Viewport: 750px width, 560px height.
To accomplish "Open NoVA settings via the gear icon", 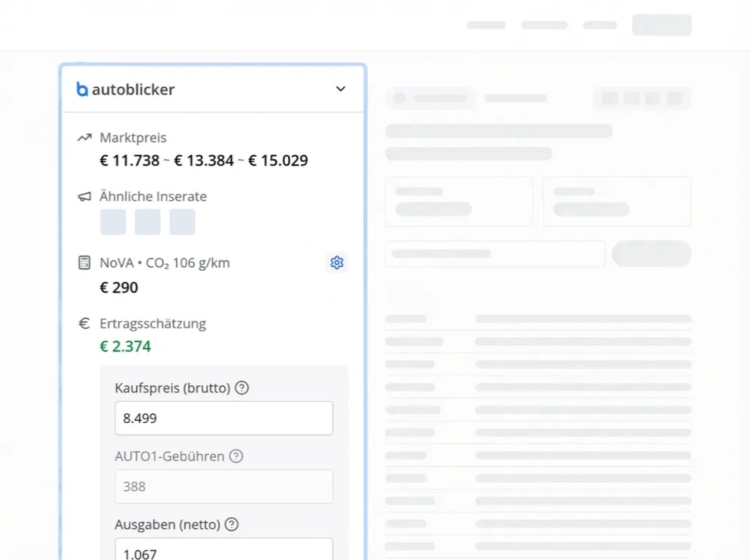I will click(x=337, y=262).
